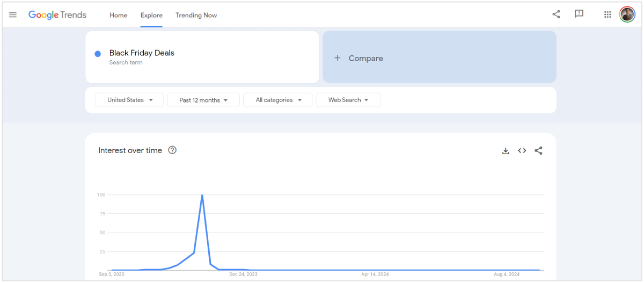Open the Web Search type dropdown

point(348,100)
